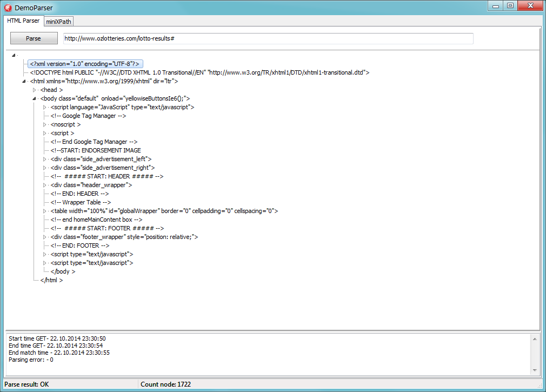The width and height of the screenshot is (546, 392).
Task: Click the log scrollbar up arrow
Action: [535, 338]
